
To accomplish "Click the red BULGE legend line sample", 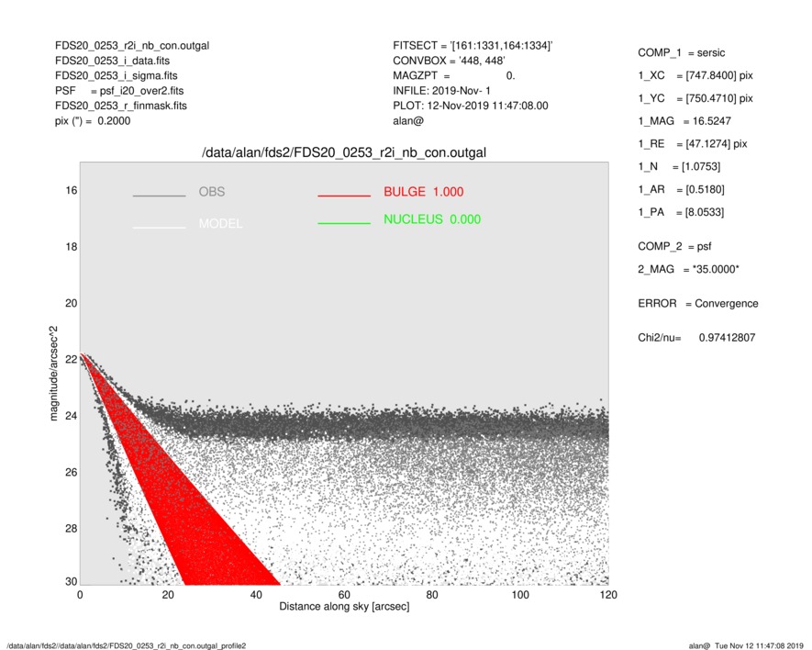I will click(x=344, y=196).
